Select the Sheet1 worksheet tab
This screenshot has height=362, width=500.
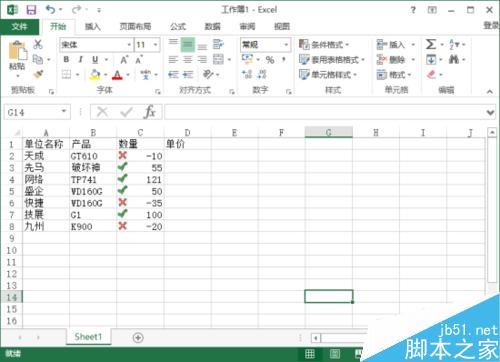[88, 337]
